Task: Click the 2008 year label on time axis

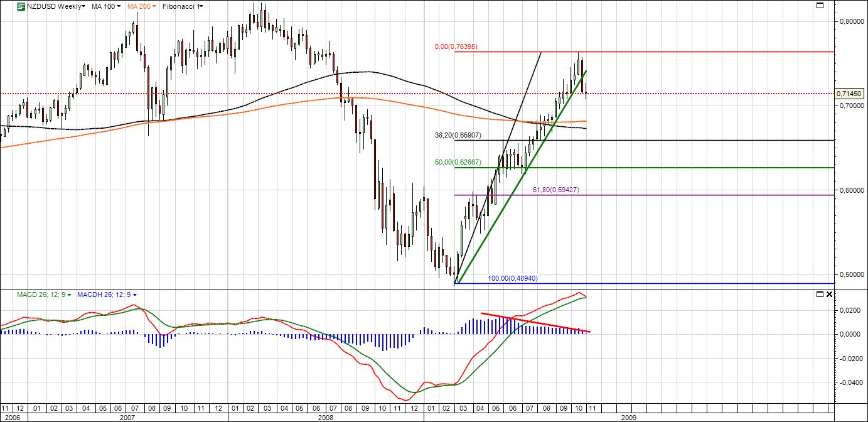Action: tap(325, 416)
